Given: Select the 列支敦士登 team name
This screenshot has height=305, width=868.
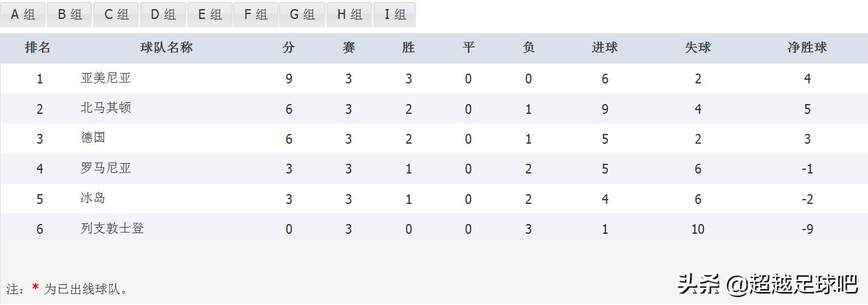Looking at the screenshot, I should pyautogui.click(x=112, y=228).
